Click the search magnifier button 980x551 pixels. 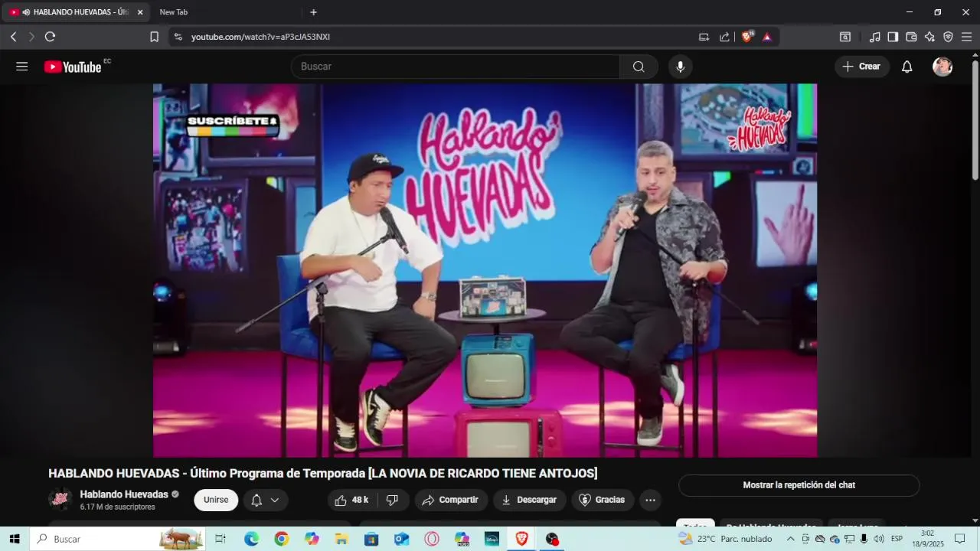click(x=639, y=67)
